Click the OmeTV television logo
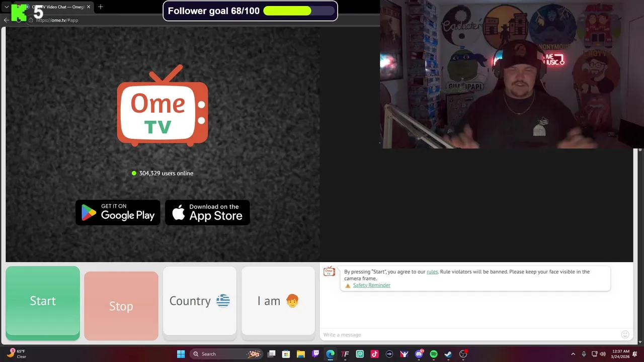This screenshot has width=644, height=362. (163, 106)
